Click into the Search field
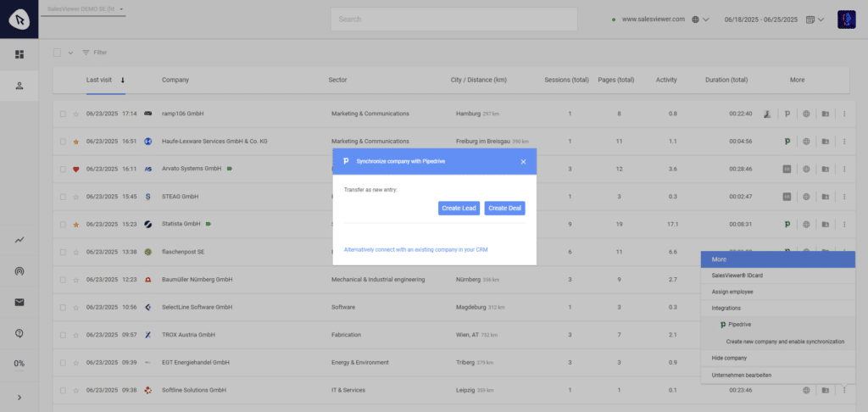This screenshot has height=412, width=868. tap(454, 19)
